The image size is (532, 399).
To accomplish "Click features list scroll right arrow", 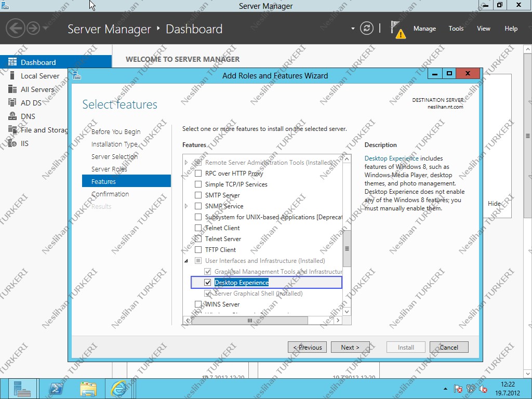I will [x=338, y=320].
